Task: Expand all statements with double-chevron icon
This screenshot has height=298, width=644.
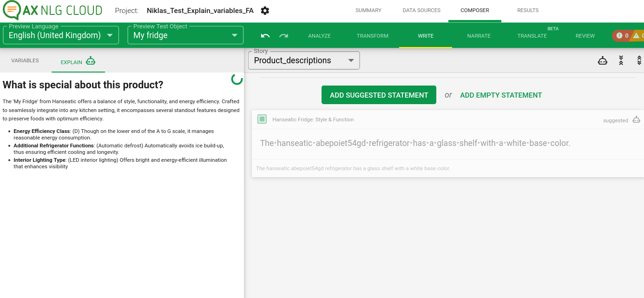Action: click(639, 60)
